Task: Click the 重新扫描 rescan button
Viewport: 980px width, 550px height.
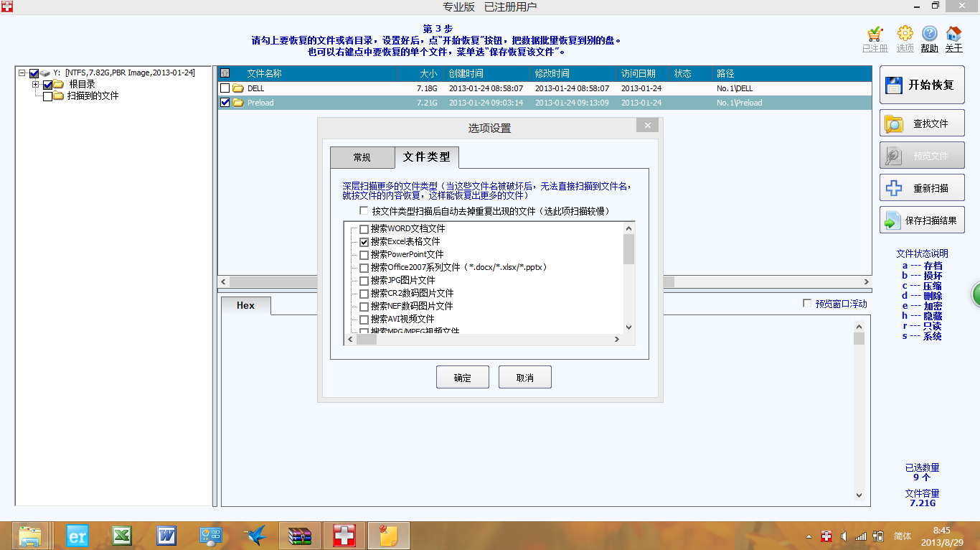Action: [x=922, y=188]
